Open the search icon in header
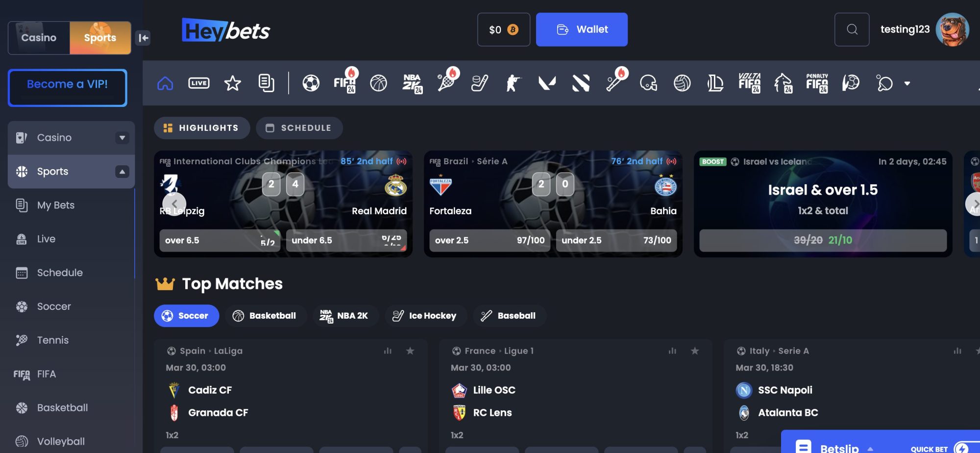 [x=852, y=29]
